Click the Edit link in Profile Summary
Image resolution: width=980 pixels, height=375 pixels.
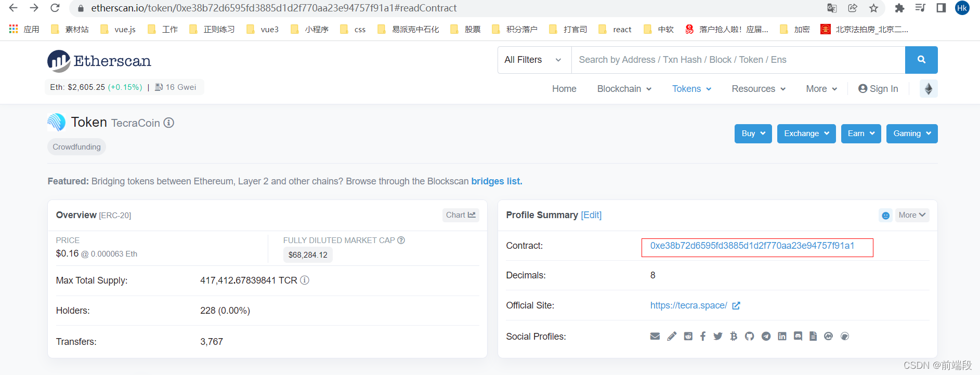591,215
